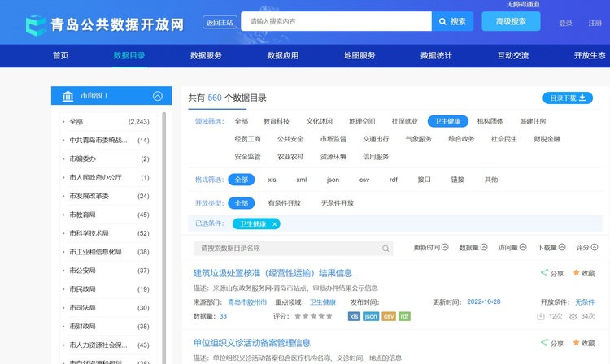Click the magnifier icon in catalog name search
This screenshot has height=364, width=610.
tap(386, 249)
